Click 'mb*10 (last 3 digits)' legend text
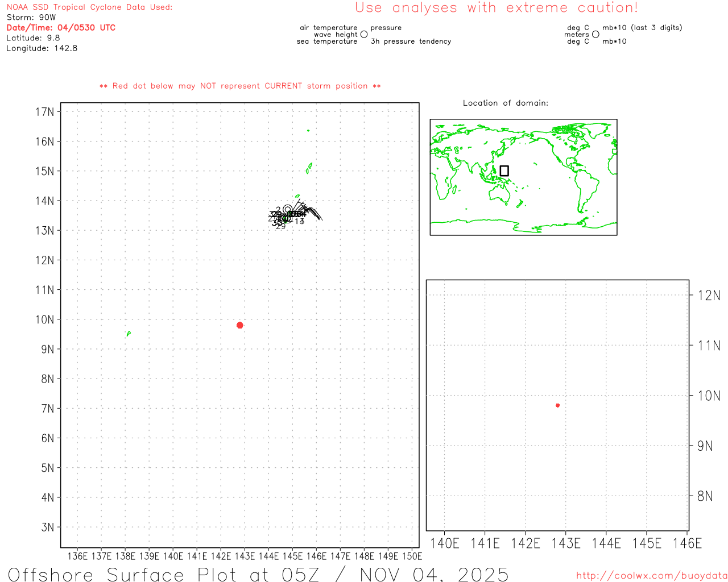 (642, 27)
